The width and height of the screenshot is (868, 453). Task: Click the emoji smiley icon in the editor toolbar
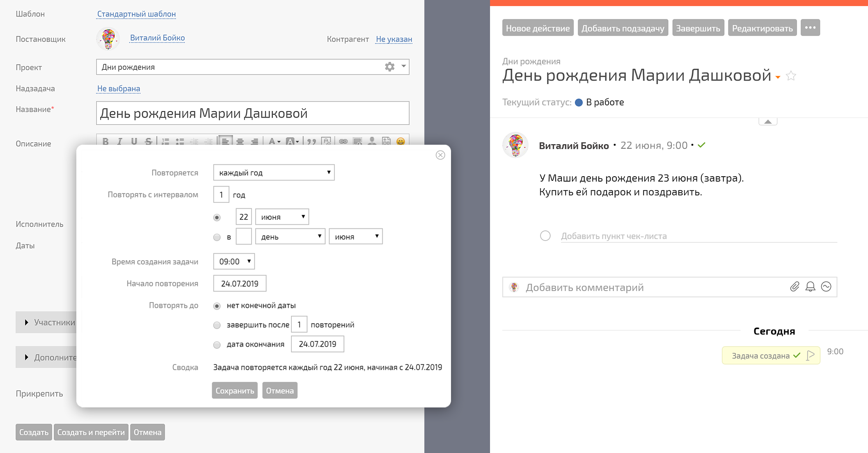click(400, 141)
